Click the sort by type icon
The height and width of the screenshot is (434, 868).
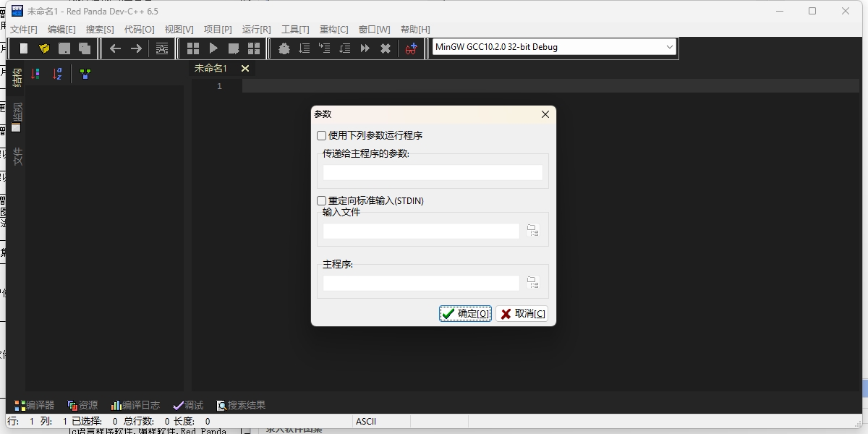(x=35, y=74)
